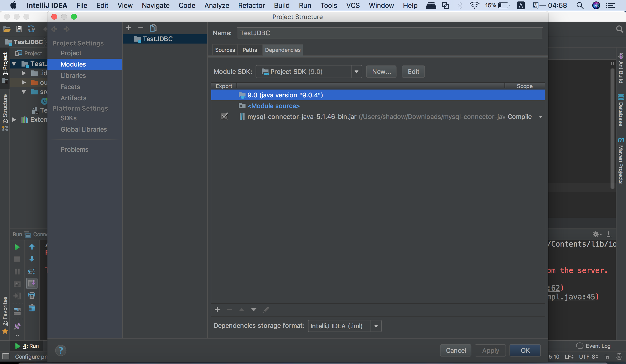Open the Refactor menu

pyautogui.click(x=251, y=5)
